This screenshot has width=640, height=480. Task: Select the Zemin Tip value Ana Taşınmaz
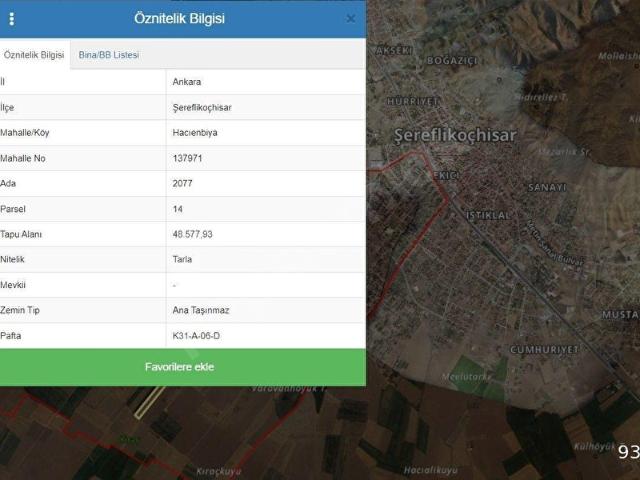(201, 310)
